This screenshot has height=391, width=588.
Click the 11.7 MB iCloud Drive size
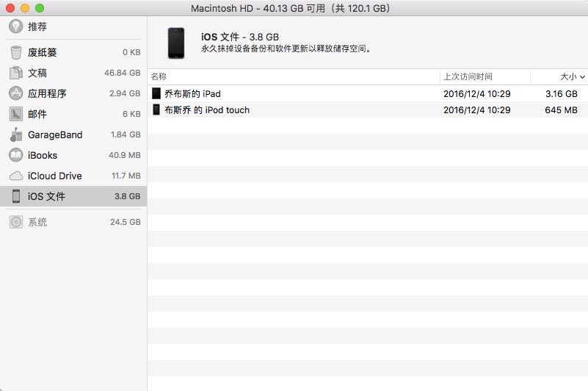pos(126,176)
